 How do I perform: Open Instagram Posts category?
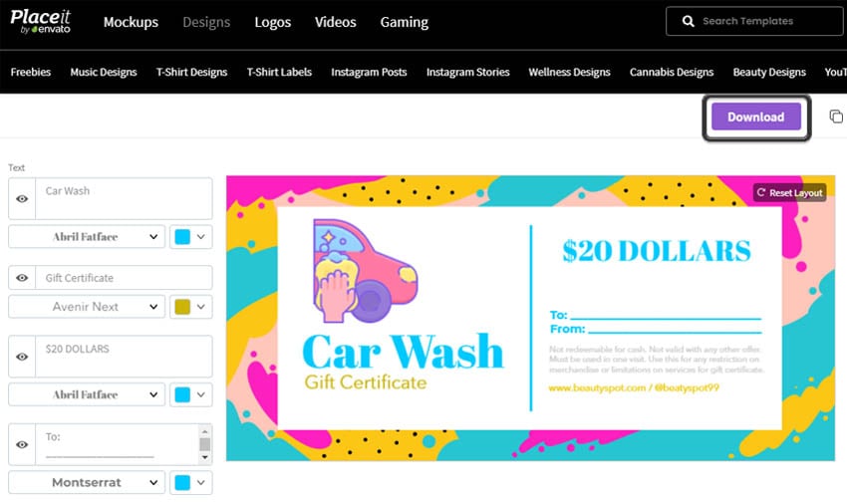pos(369,72)
